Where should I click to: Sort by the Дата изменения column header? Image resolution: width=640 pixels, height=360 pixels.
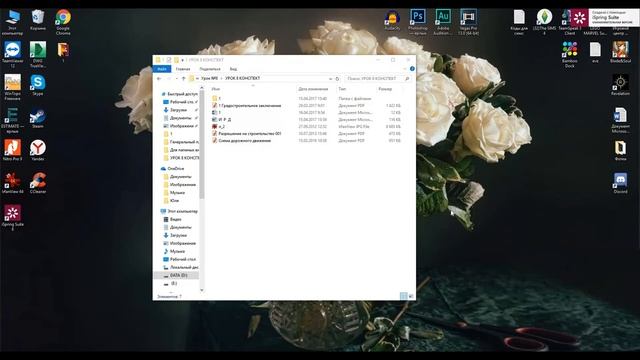[313, 89]
